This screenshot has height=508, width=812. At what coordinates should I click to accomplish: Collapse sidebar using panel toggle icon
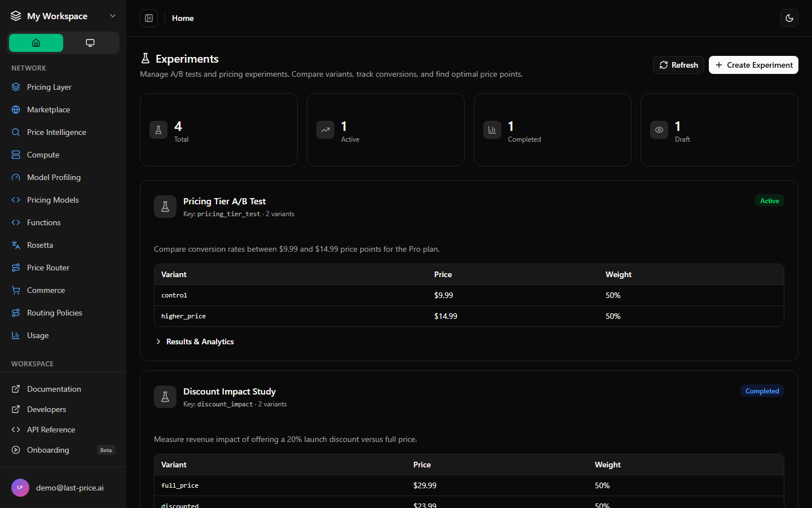[149, 18]
